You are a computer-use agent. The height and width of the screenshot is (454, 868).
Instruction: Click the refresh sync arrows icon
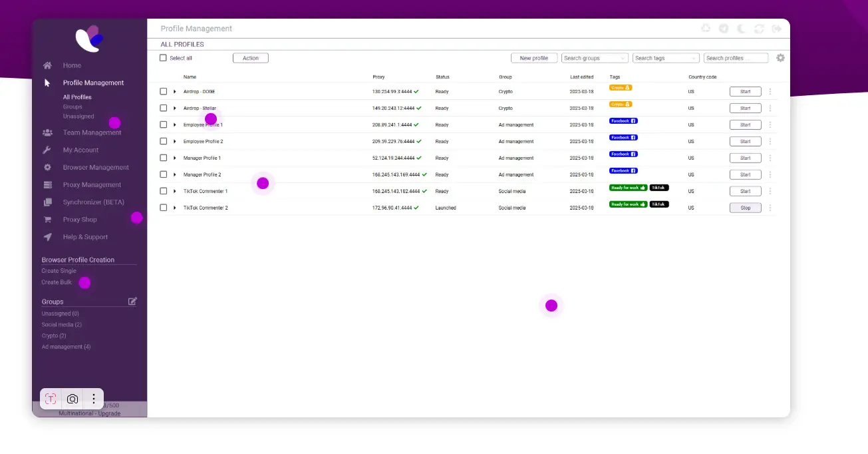(759, 29)
